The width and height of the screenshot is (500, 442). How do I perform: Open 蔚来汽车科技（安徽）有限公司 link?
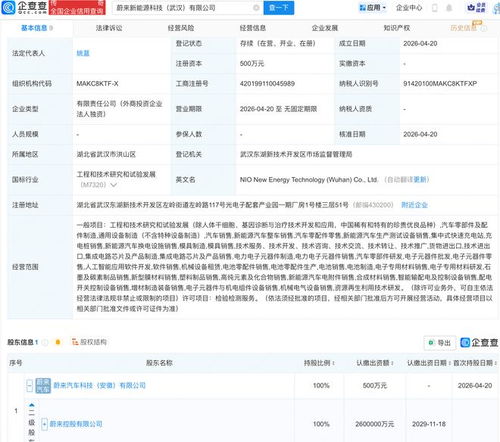pyautogui.click(x=100, y=385)
